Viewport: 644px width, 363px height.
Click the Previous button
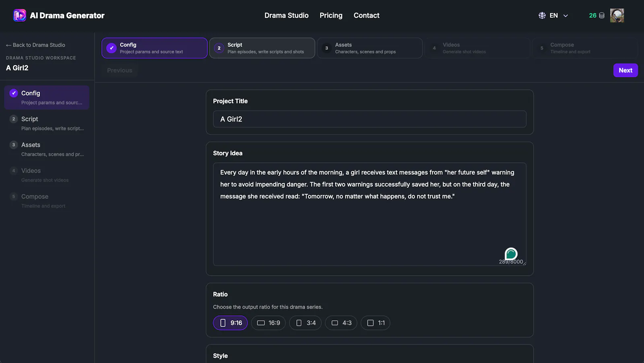(120, 70)
